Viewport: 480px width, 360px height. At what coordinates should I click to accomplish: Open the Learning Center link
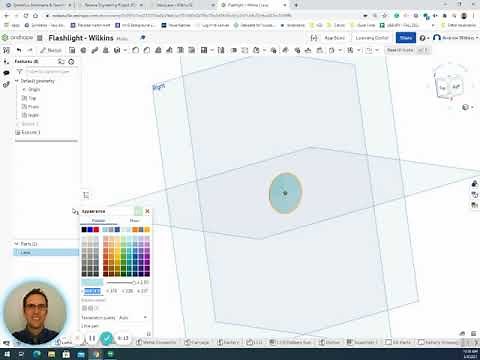coord(372,38)
